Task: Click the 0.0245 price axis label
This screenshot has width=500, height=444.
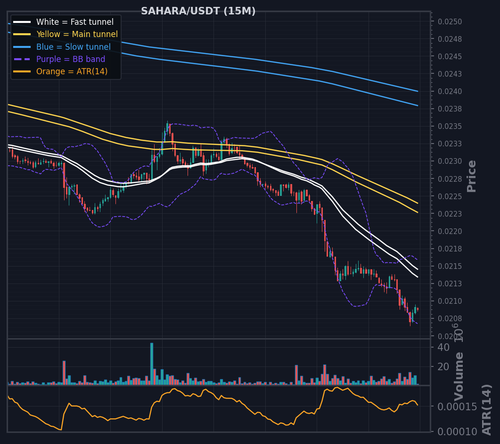Action: click(x=450, y=56)
